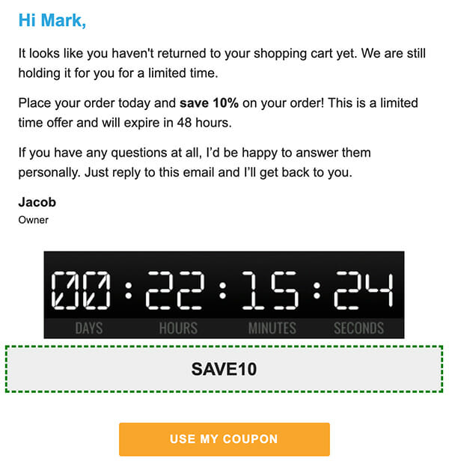The height and width of the screenshot is (476, 449).
Task: Click "If you have any questions" text
Action: (94, 153)
